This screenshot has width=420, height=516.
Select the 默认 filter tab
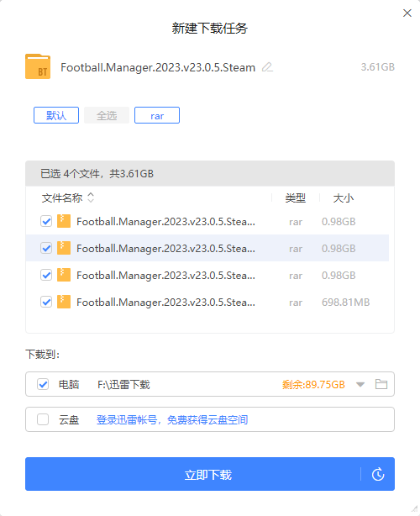pos(56,115)
